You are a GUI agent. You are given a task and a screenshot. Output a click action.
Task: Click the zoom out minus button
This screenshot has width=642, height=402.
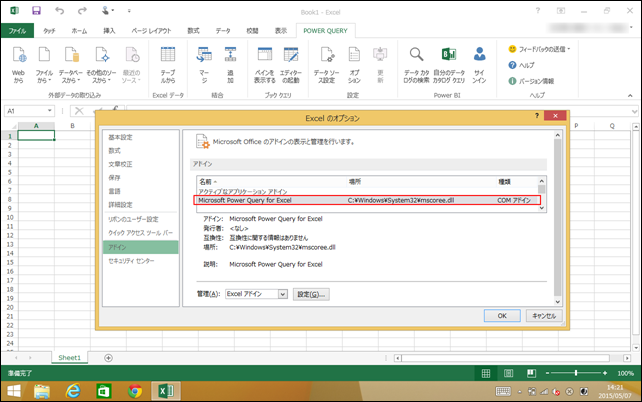pos(547,373)
